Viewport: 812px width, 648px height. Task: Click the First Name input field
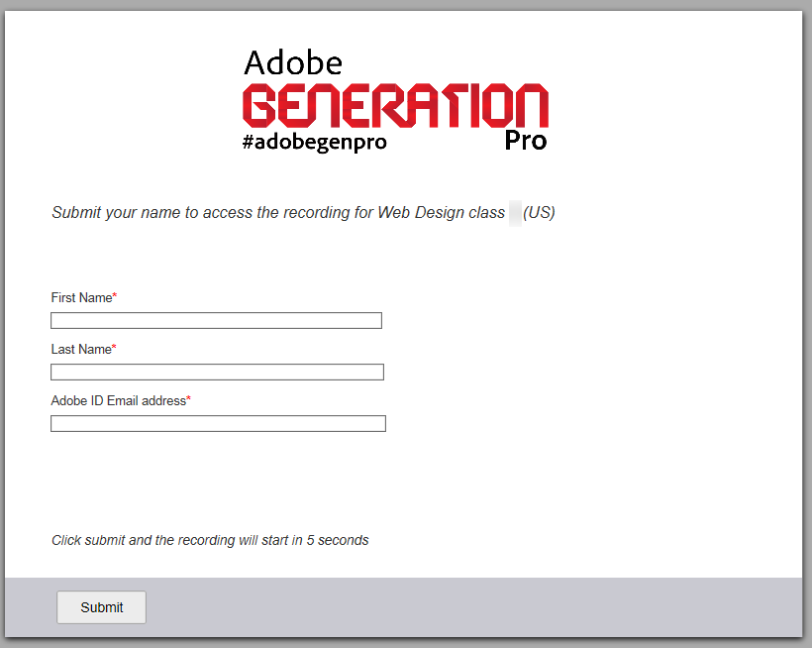tap(216, 321)
